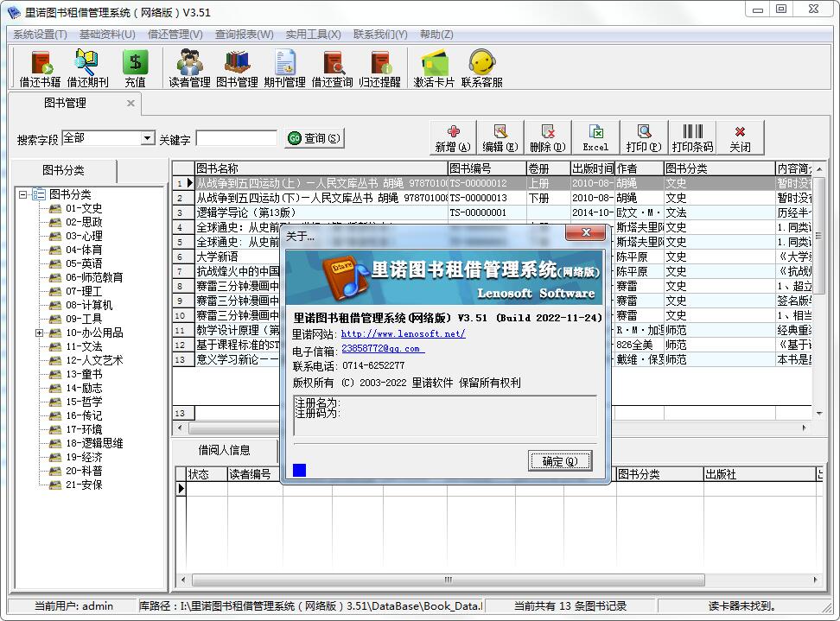Click the 21-安保 category folder icon
The height and width of the screenshot is (621, 840).
coord(55,485)
